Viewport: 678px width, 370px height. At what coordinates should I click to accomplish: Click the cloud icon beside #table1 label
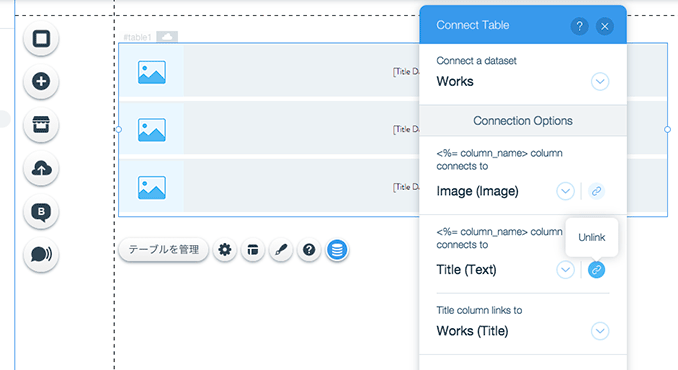point(167,37)
